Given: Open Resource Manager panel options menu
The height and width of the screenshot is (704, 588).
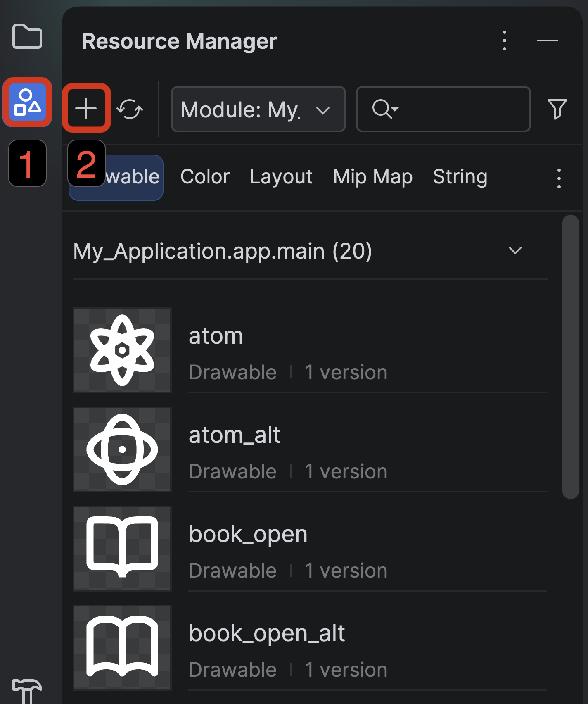Looking at the screenshot, I should pyautogui.click(x=505, y=40).
